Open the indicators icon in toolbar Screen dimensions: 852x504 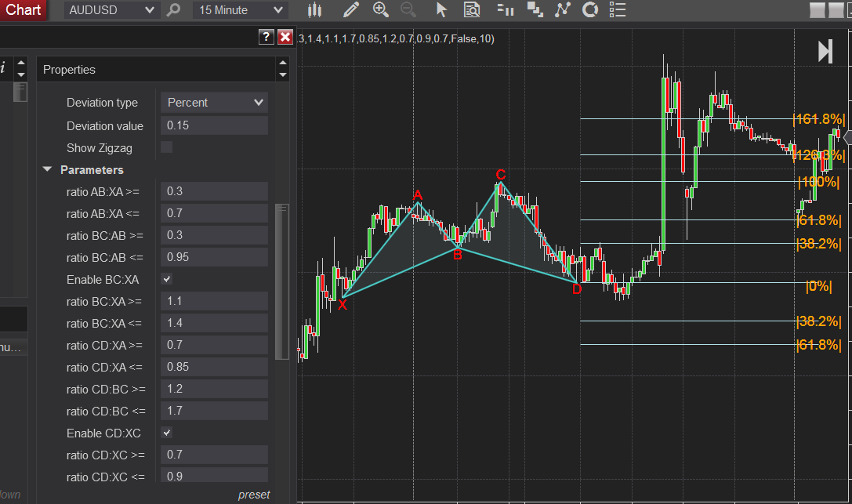coord(563,9)
